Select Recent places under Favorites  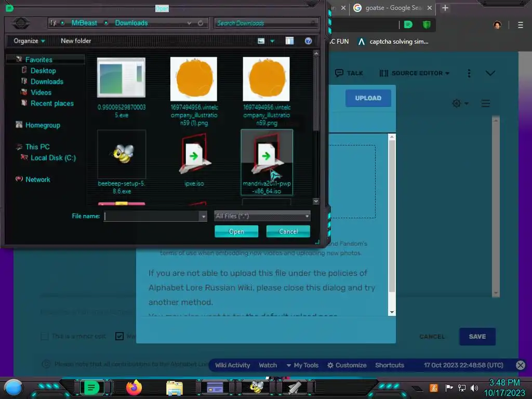52,103
